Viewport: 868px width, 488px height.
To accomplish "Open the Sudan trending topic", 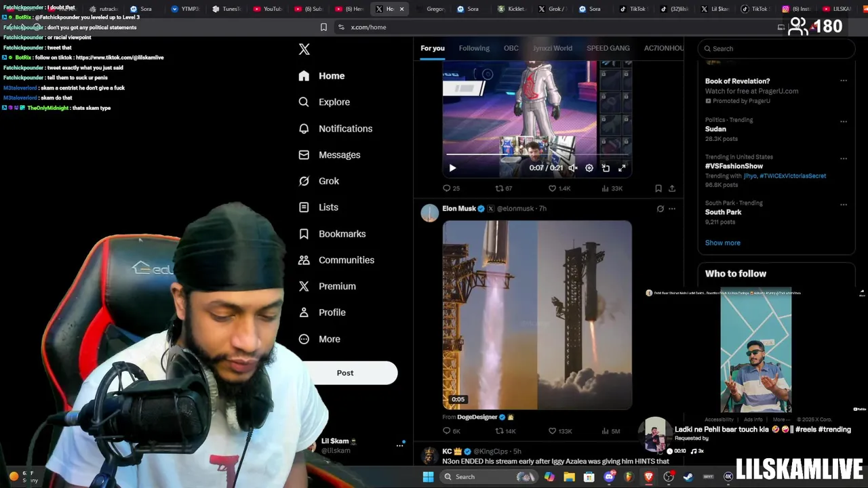I will point(715,129).
